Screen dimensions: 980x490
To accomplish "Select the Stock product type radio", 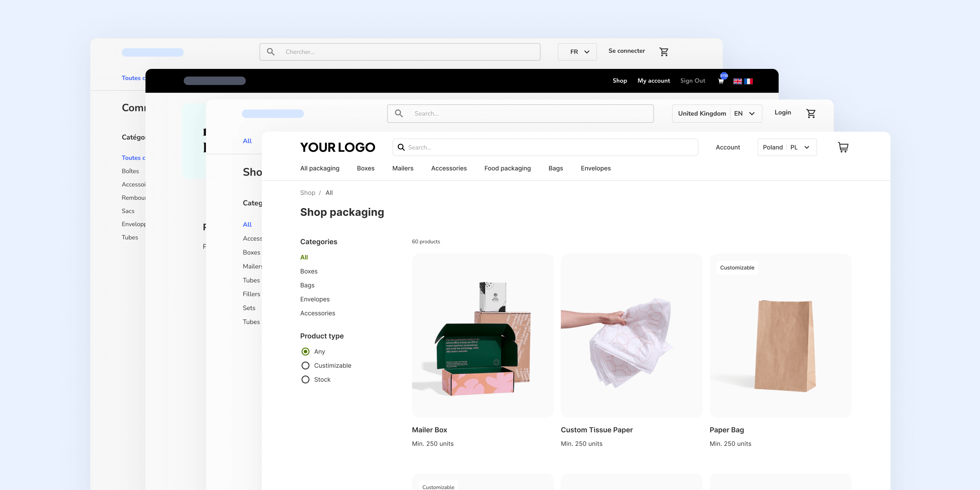I will 305,380.
